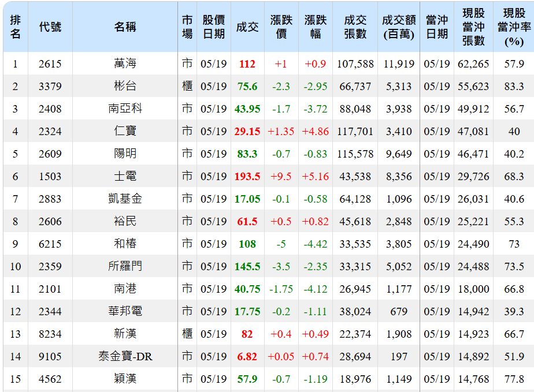
Task: Click the 當沖日期 column header
Action: tap(437, 27)
